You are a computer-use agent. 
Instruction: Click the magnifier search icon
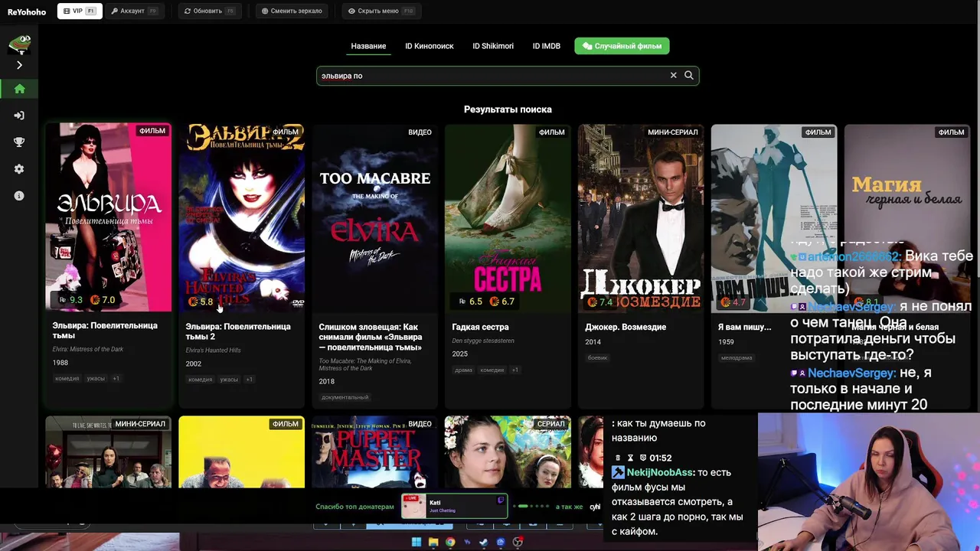click(x=689, y=75)
